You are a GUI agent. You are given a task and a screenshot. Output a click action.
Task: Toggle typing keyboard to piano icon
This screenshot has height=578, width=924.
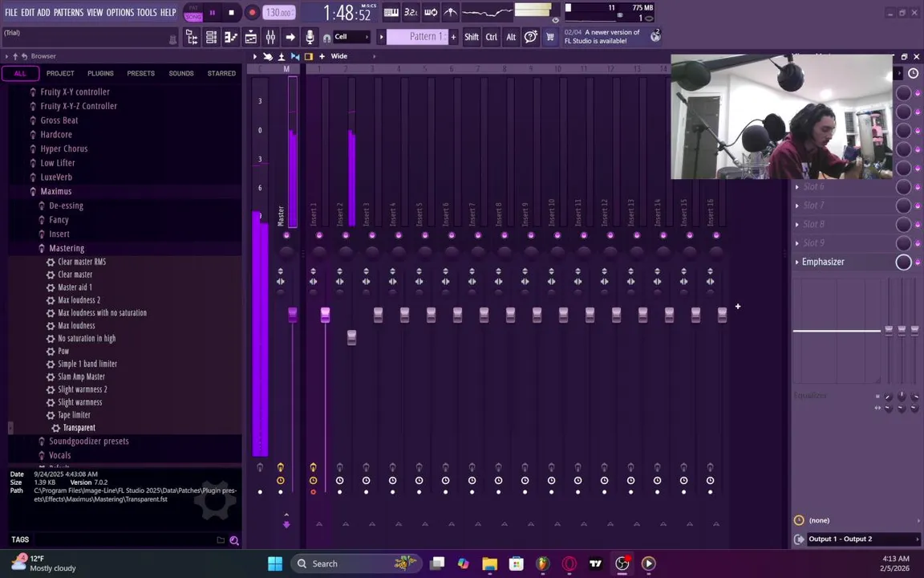coord(391,12)
